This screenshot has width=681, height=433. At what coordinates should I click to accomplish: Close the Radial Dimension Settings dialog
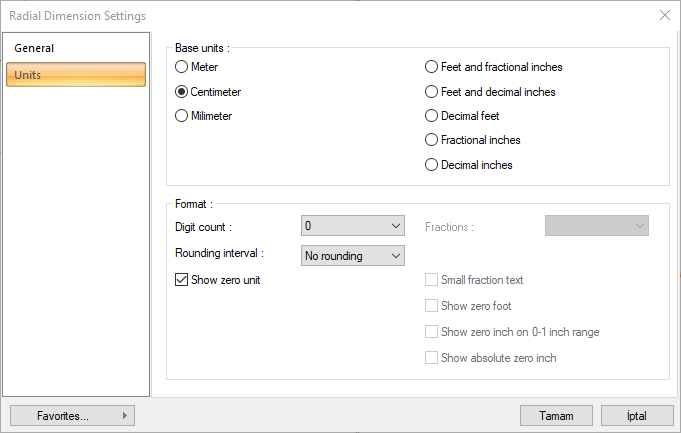click(665, 15)
